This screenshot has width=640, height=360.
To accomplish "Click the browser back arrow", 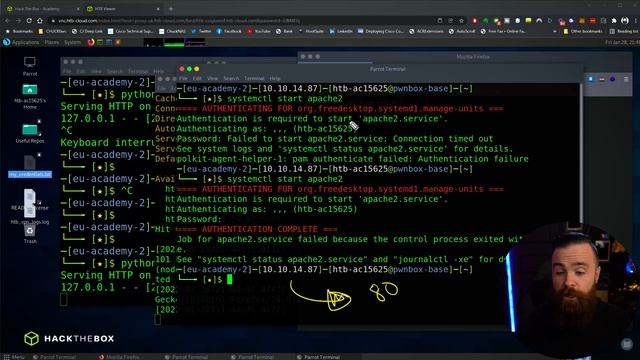I will (7, 20).
